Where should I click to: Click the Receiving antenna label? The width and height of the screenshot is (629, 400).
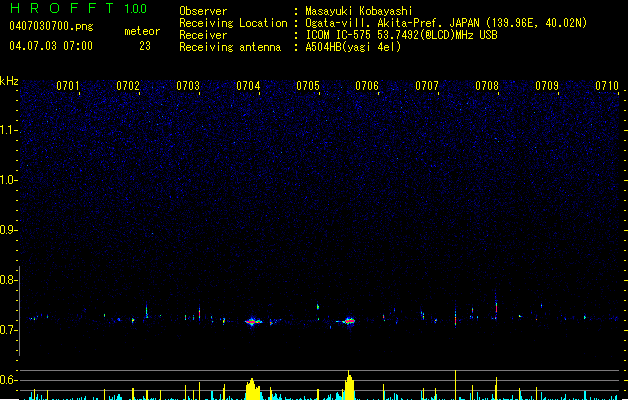point(230,47)
